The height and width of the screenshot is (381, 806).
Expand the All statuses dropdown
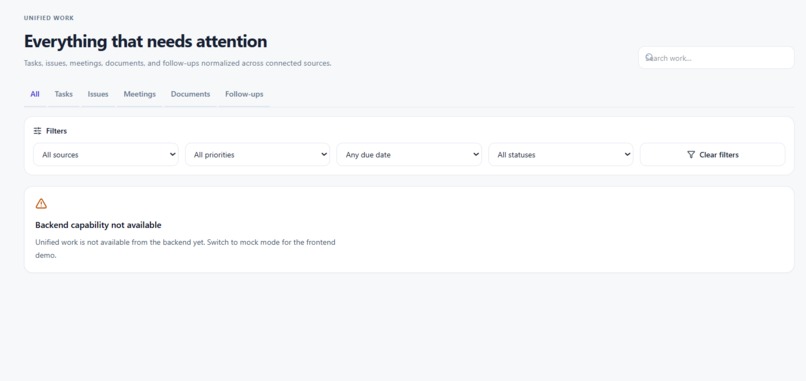(561, 154)
